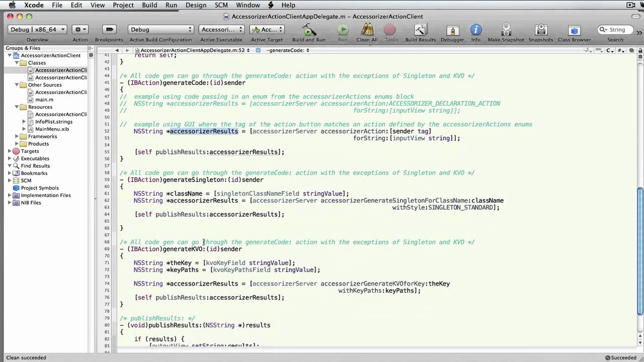Expand the InfoPlist.strings item

coord(24,122)
